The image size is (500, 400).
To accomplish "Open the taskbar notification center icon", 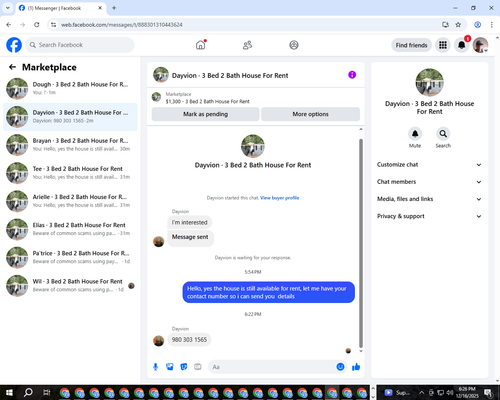I will pos(488,392).
